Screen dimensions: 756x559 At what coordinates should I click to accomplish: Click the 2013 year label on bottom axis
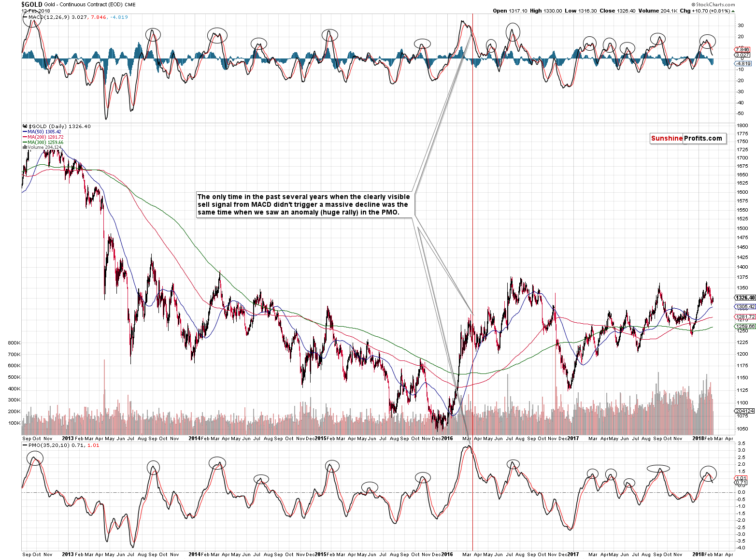point(68,554)
